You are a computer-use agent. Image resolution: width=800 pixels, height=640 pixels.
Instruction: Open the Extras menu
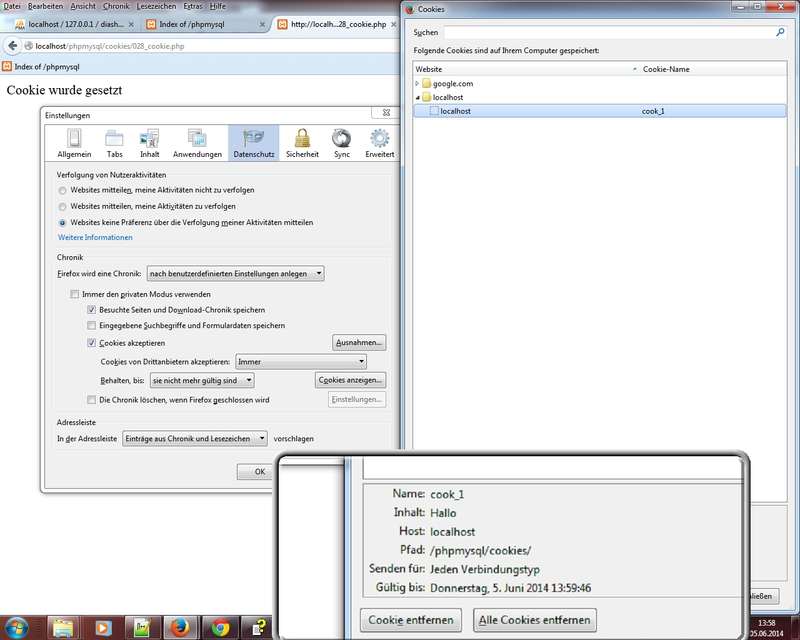pos(193,6)
